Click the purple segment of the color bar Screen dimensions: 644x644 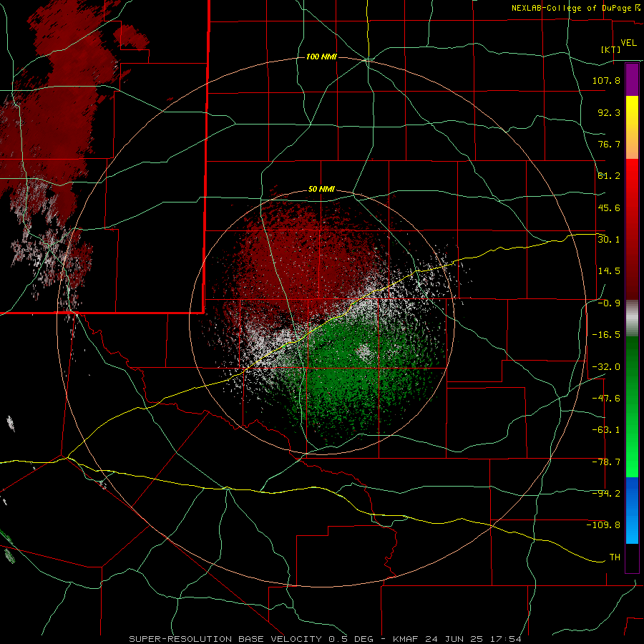coord(632,79)
